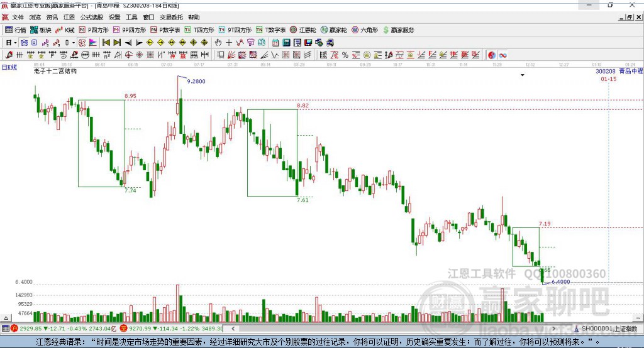
Task: Toggle the infinity loop icon
Action: coord(502,55)
